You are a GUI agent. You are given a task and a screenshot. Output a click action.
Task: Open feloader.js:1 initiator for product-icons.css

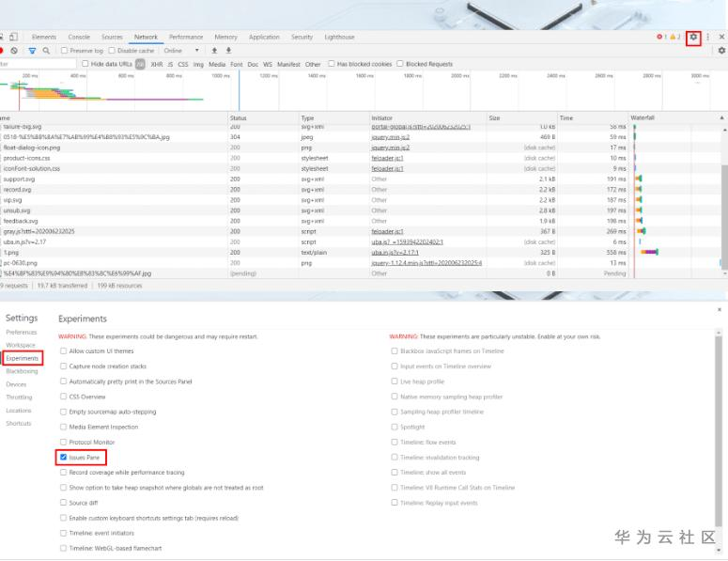pyautogui.click(x=387, y=159)
